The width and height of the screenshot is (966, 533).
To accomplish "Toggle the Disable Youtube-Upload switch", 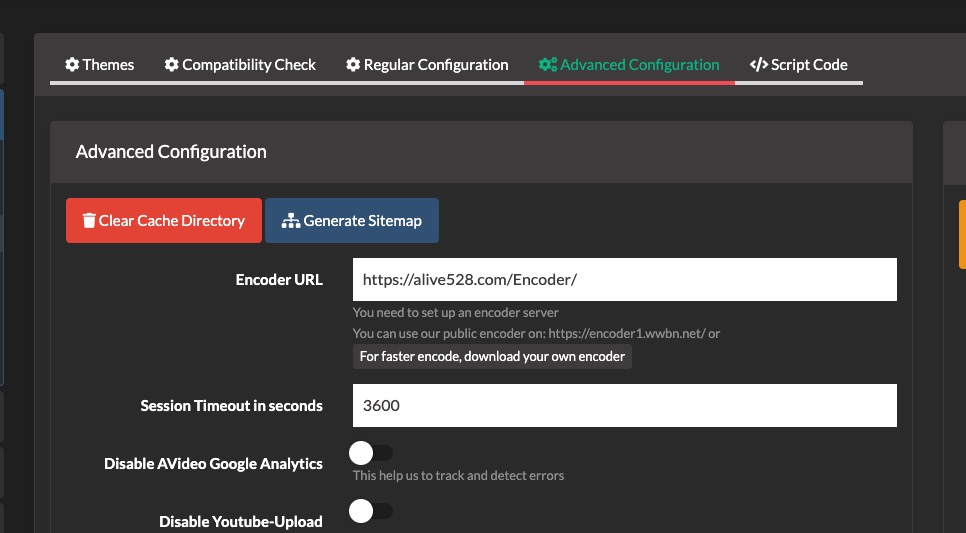I will coord(371,511).
